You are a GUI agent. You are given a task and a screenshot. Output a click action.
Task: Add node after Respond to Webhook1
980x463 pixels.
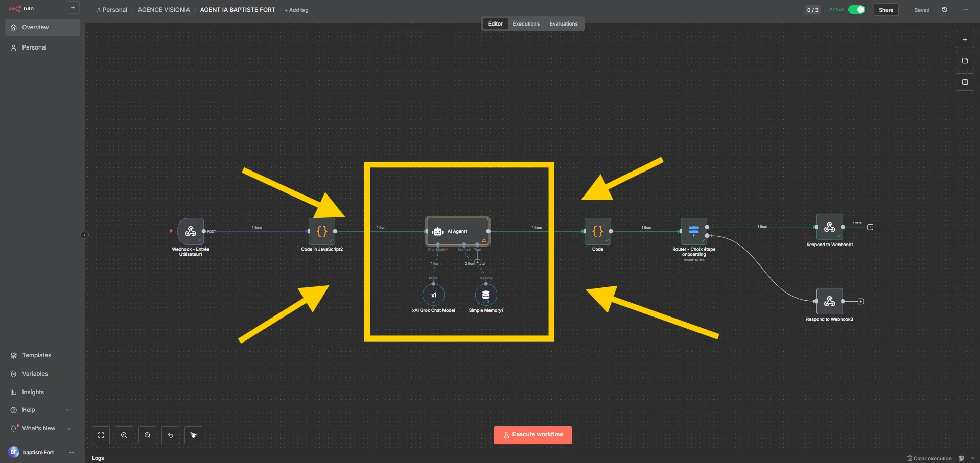tap(870, 227)
